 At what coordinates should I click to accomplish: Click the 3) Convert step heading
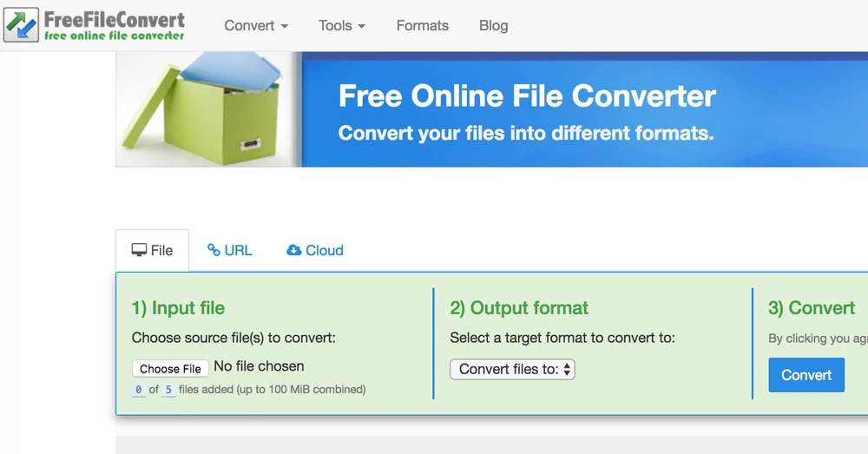point(811,308)
